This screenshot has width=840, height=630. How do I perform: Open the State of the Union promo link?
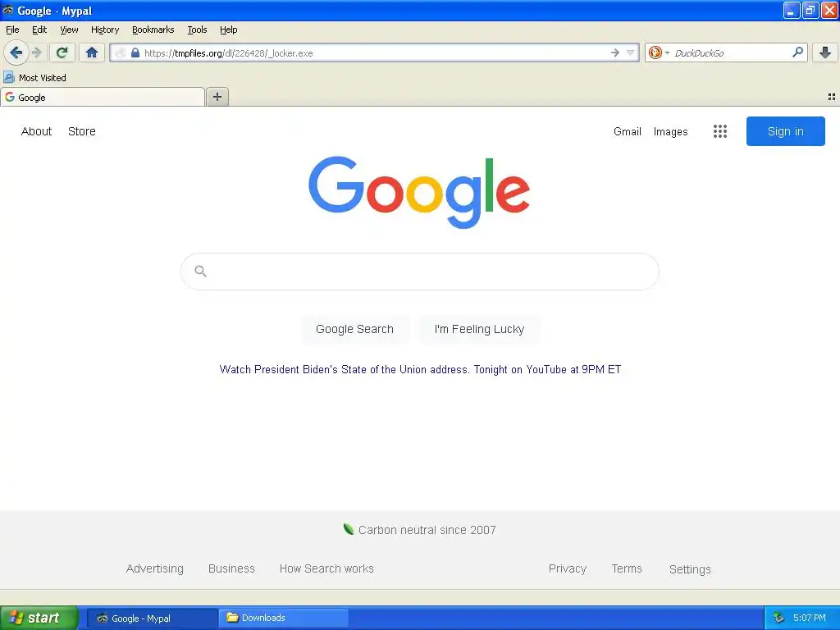421,370
